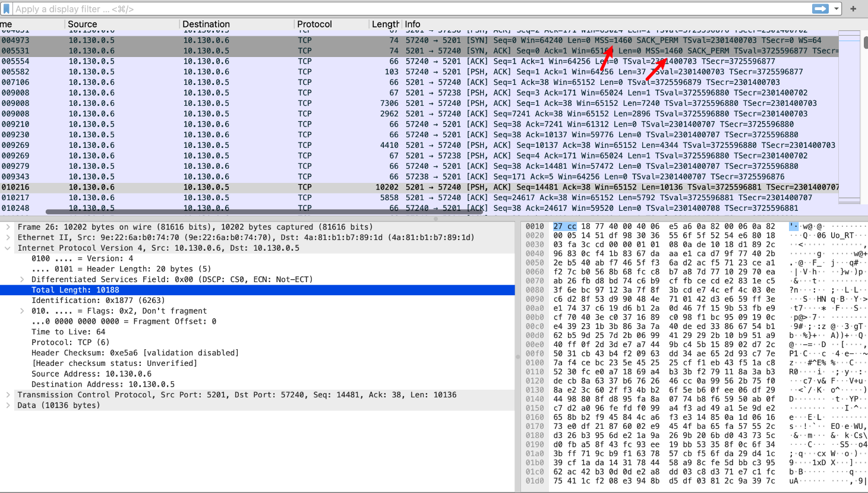Sort packets by the Info column header
The width and height of the screenshot is (868, 493).
click(x=620, y=24)
